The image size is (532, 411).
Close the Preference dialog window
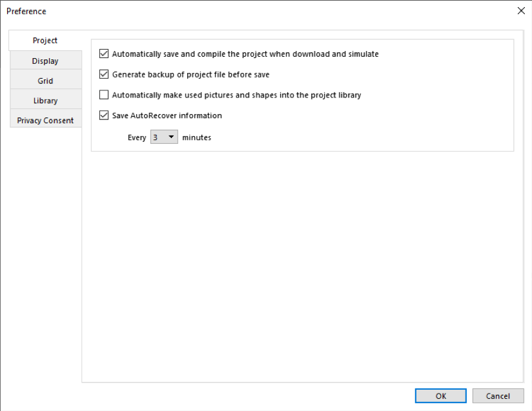(521, 11)
